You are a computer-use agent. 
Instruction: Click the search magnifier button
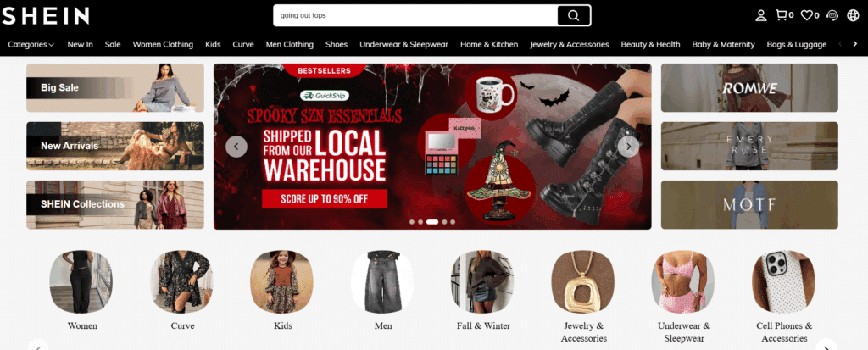coord(574,15)
